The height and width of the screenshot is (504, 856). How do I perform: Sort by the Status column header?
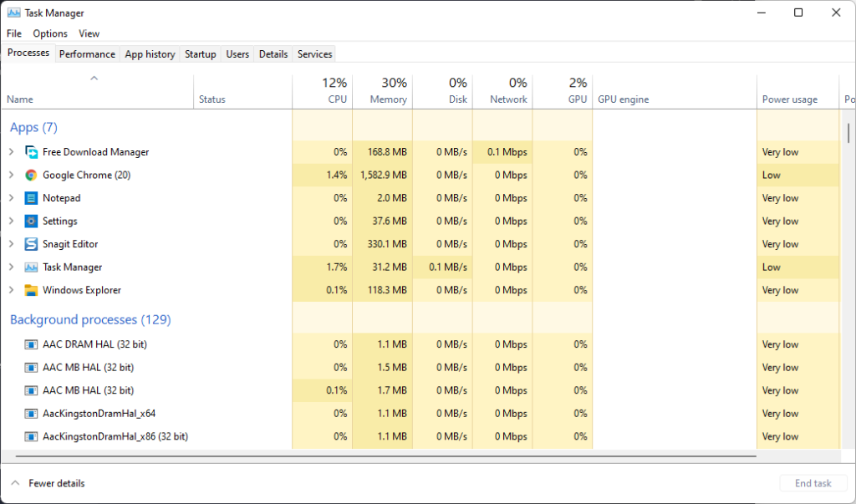[x=243, y=92]
